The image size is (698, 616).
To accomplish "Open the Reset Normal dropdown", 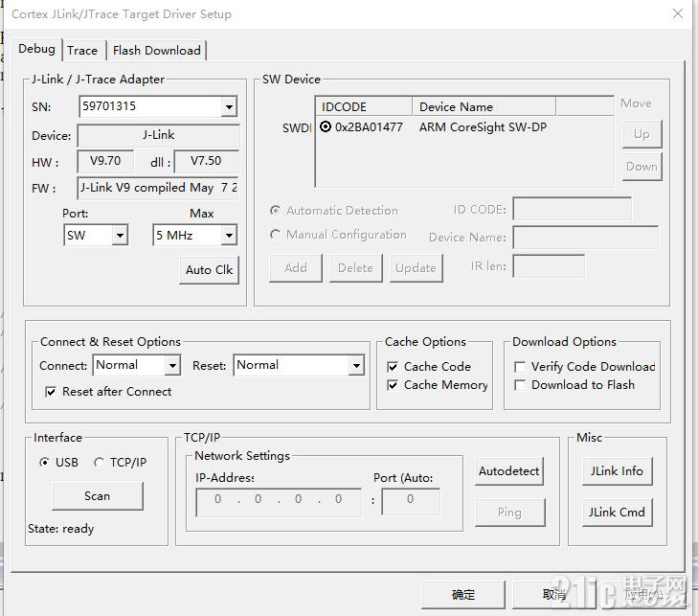I will [x=356, y=365].
